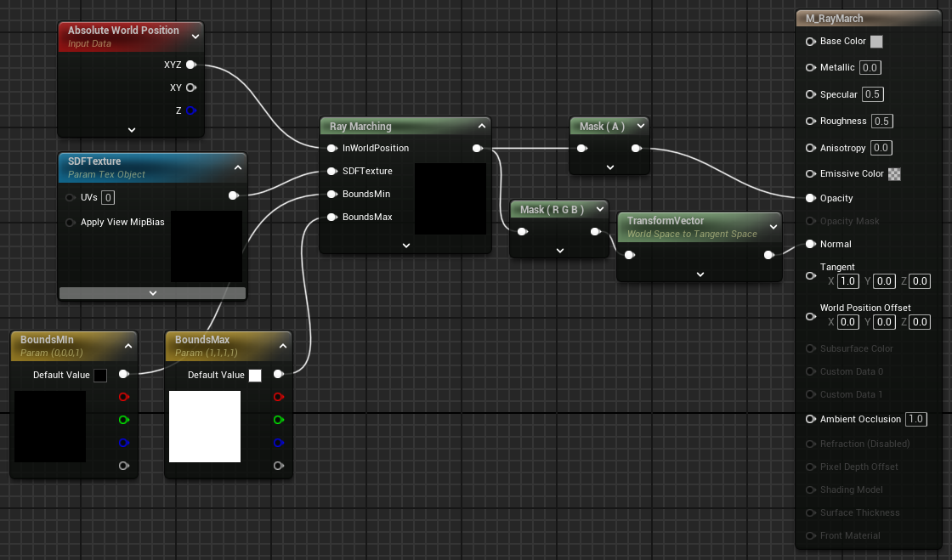Click the BoundsMax Default Value white swatch
Viewport: 952px width, 560px height.
255,376
